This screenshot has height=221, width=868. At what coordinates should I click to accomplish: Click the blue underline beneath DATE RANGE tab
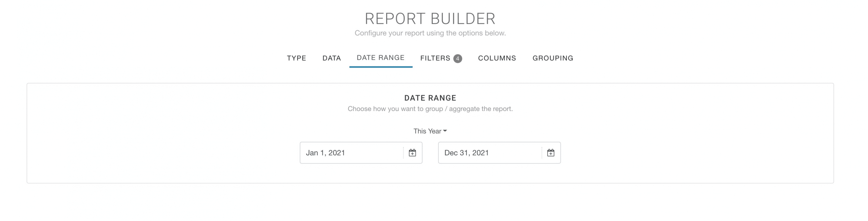[x=381, y=67]
